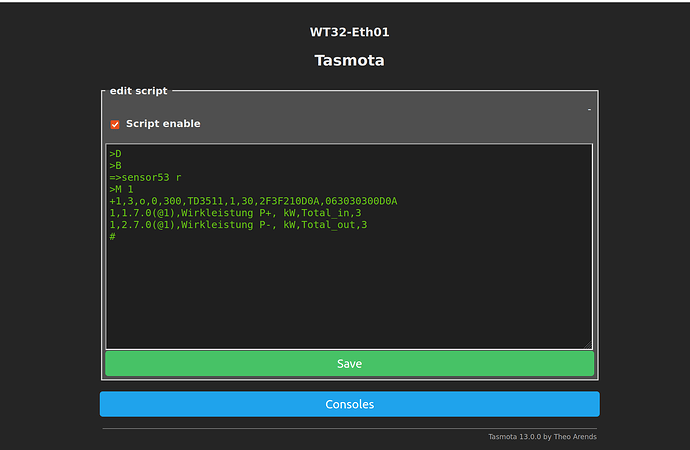Open Consoles via the blue button
Viewport: 690px width, 450px height.
click(x=349, y=404)
